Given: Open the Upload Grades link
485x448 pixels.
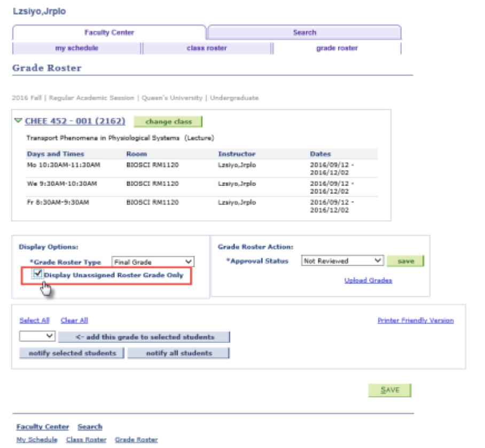Looking at the screenshot, I should (x=368, y=280).
